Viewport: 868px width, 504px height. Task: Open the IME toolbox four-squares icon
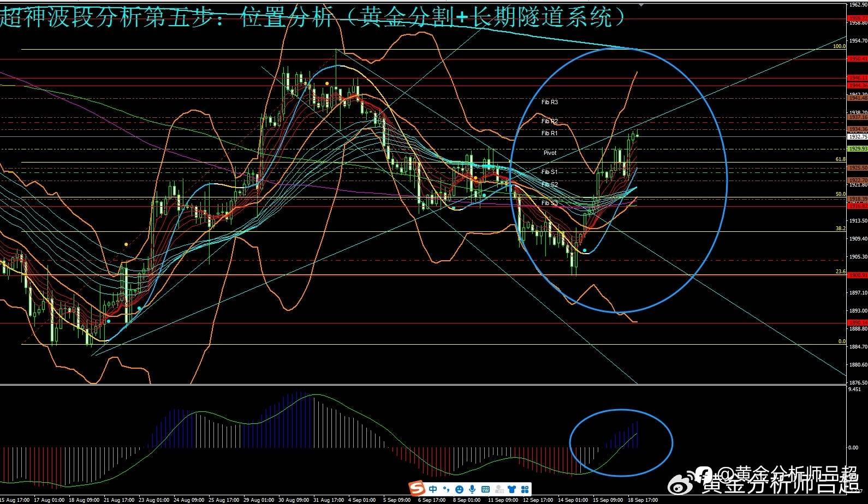pyautogui.click(x=525, y=489)
